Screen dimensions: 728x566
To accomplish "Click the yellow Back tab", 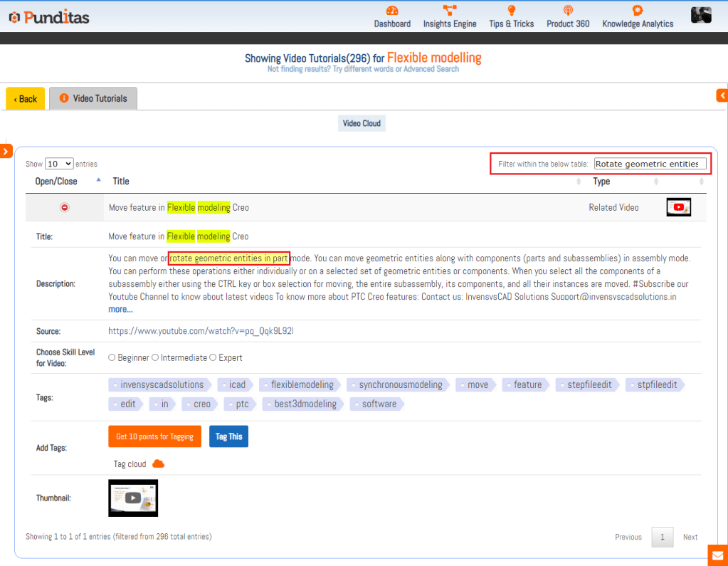I will coord(26,99).
